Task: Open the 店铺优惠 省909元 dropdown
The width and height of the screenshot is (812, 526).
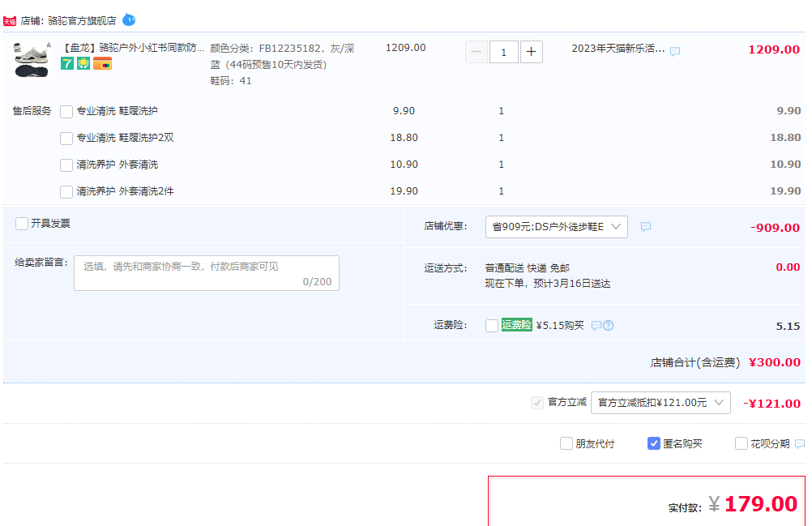Action: click(556, 227)
